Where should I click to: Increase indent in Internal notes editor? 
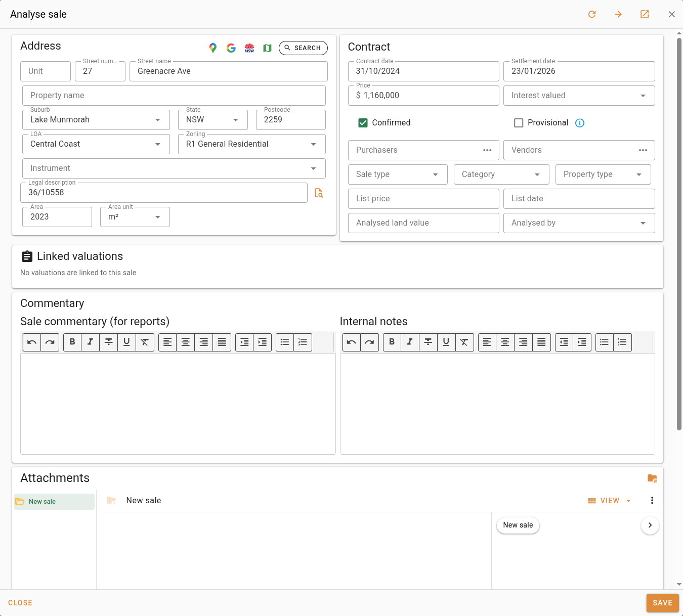[582, 342]
